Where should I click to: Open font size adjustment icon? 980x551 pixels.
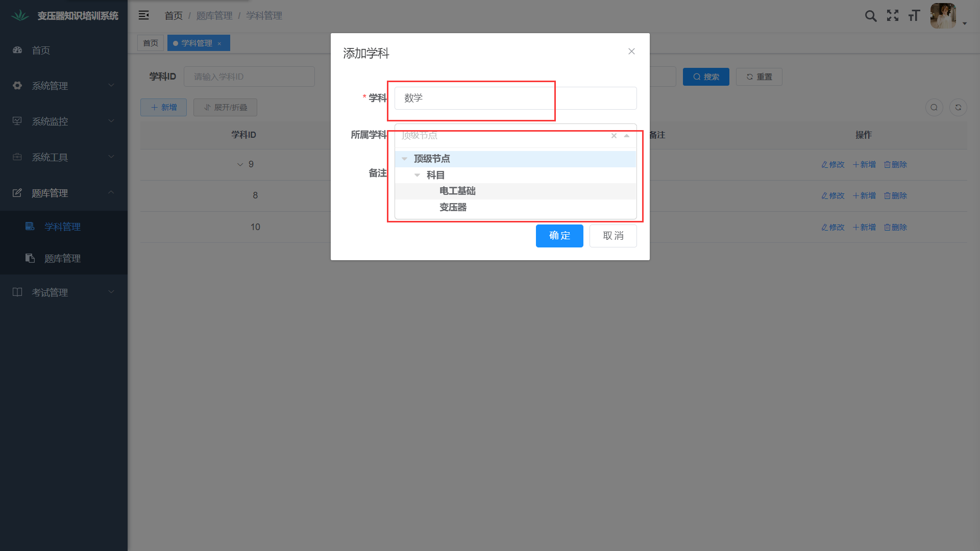tap(914, 16)
